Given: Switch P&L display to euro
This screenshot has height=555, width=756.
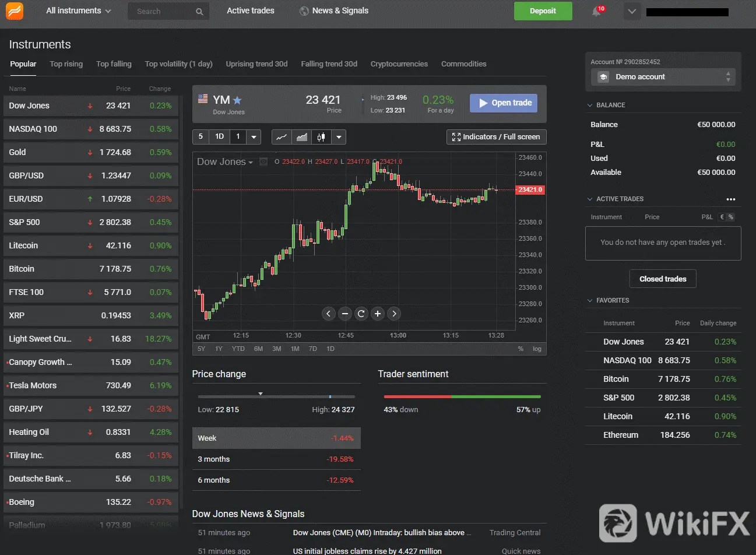Looking at the screenshot, I should pos(722,217).
